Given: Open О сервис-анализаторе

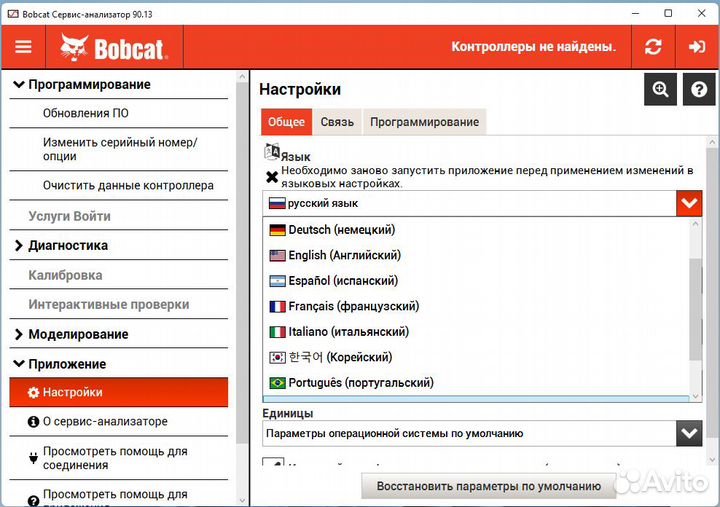Looking at the screenshot, I should tap(118, 422).
